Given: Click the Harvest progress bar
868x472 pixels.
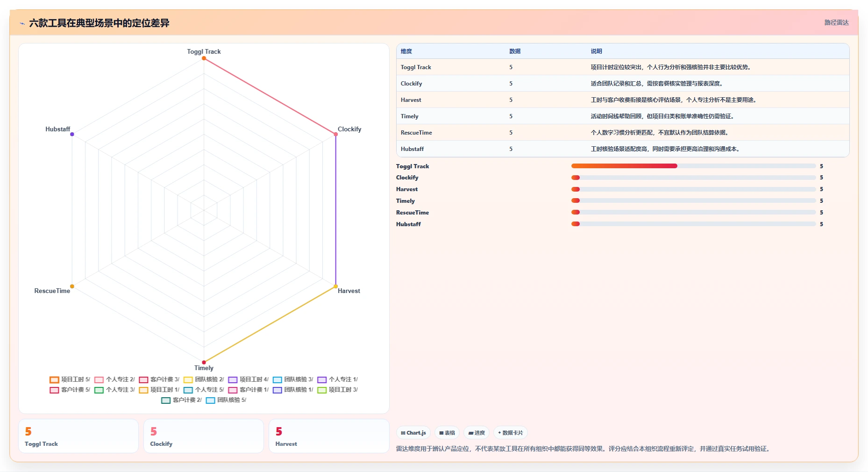Looking at the screenshot, I should coord(693,189).
